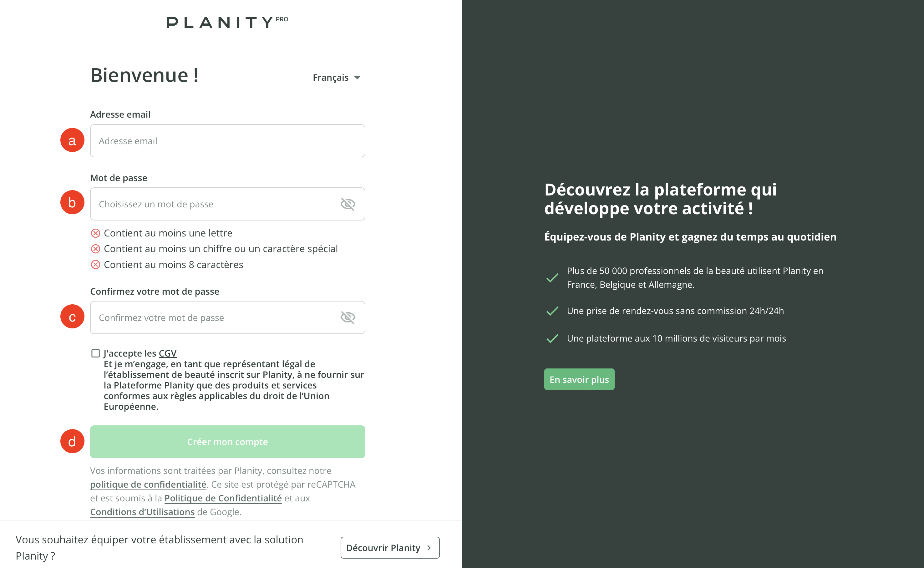Click the Découvrir Planity button

[389, 548]
